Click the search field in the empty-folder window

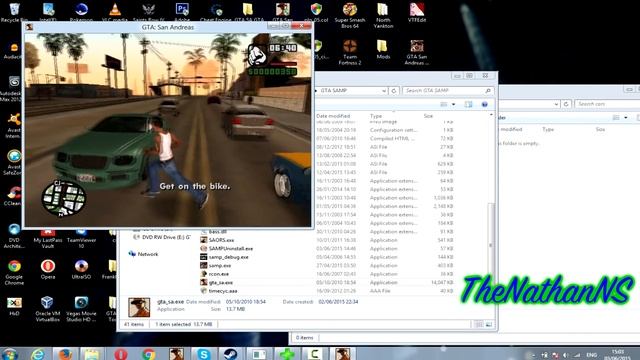click(x=607, y=104)
